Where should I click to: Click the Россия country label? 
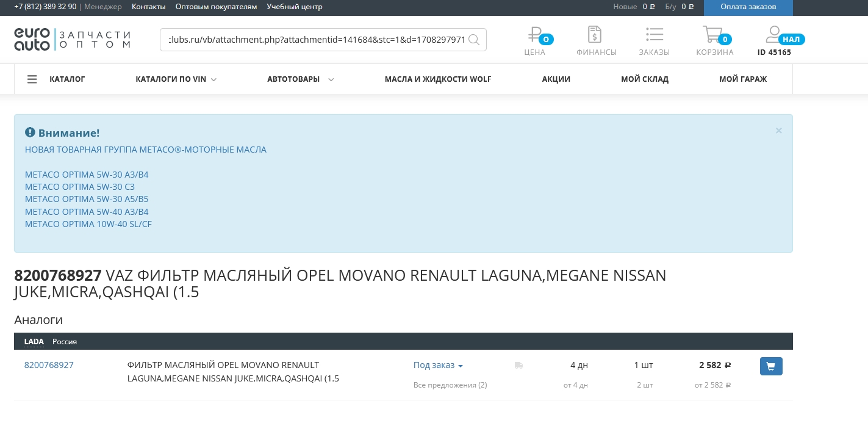pyautogui.click(x=65, y=342)
